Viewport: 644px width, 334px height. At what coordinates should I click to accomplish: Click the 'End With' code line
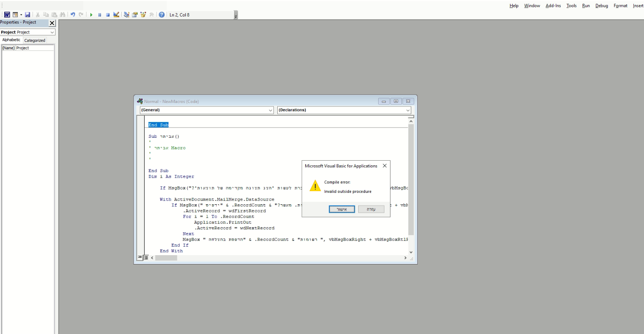pos(171,251)
